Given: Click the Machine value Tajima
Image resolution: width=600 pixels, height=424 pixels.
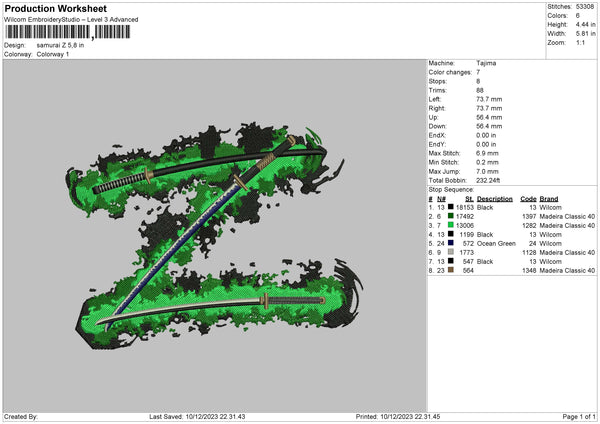Looking at the screenshot, I should [486, 63].
